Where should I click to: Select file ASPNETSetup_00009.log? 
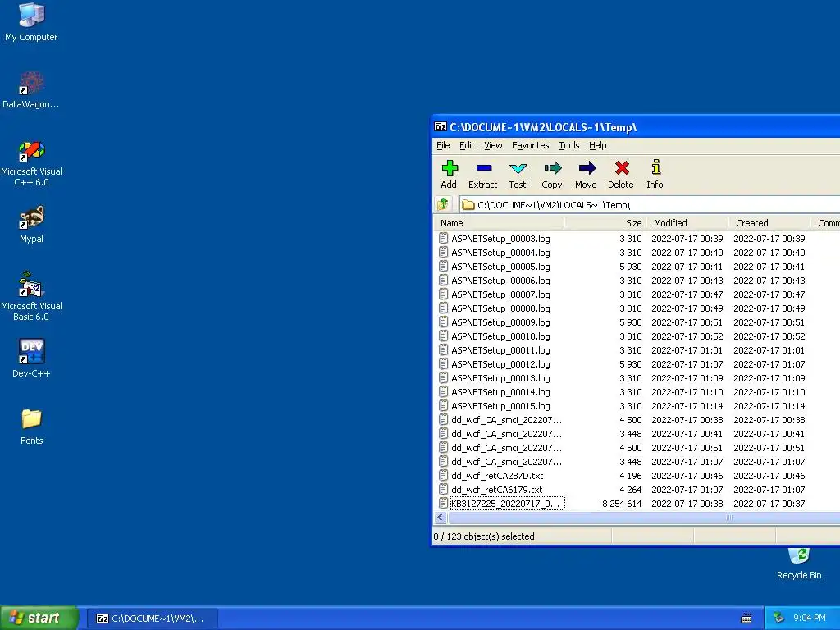500,322
